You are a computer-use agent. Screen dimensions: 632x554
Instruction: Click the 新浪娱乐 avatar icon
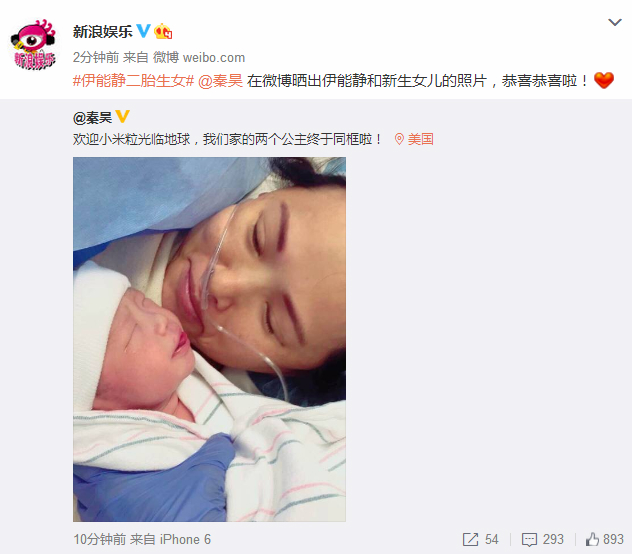click(33, 44)
